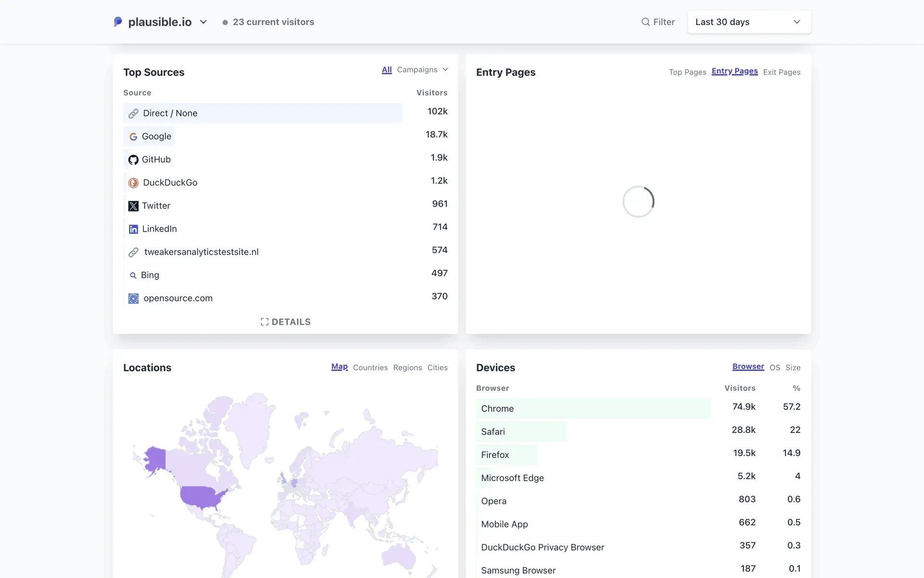
Task: Switch to the Exit Pages tab
Action: click(782, 72)
